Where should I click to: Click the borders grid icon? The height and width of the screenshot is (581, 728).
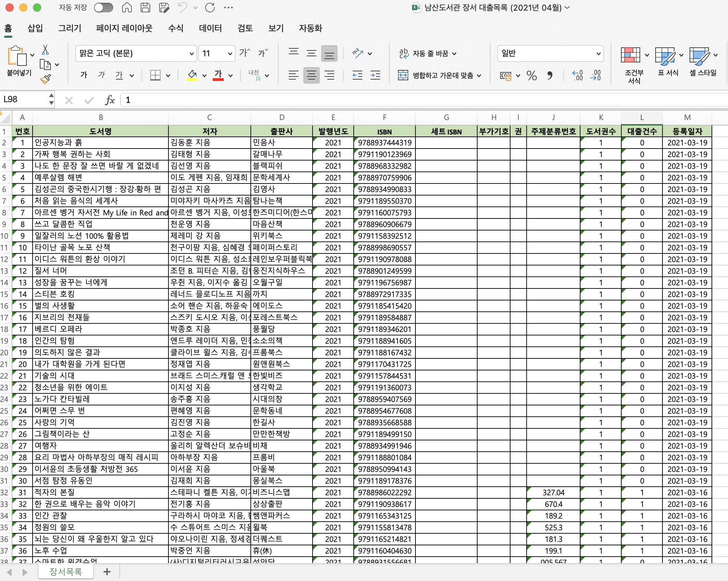coord(155,75)
